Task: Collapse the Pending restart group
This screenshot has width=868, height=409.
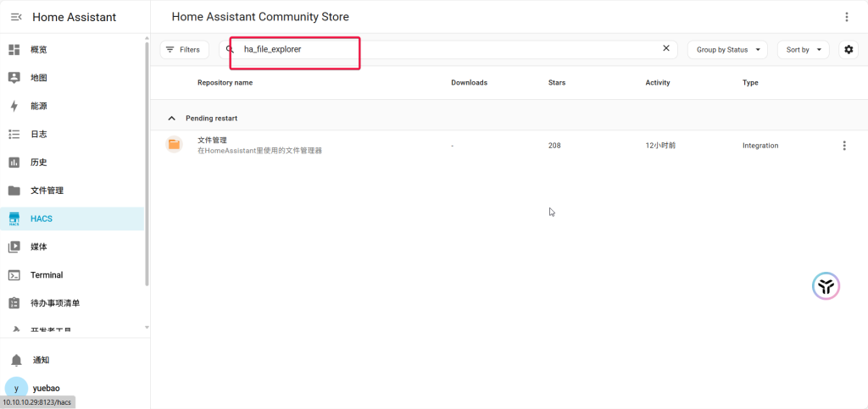Action: pos(171,119)
